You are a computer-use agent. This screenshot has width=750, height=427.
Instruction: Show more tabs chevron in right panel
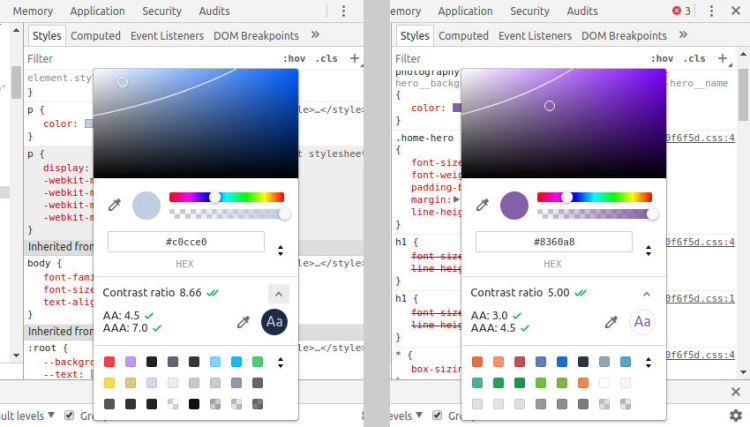pos(683,35)
